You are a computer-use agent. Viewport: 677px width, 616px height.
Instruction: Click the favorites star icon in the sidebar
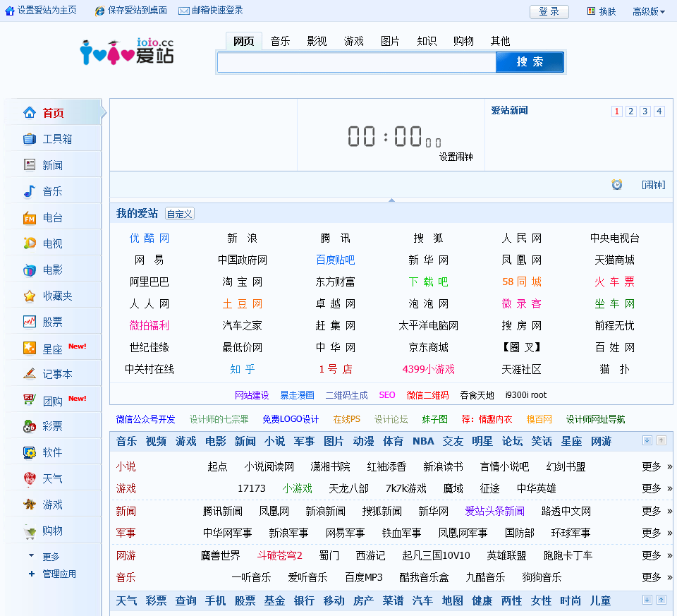(30, 296)
